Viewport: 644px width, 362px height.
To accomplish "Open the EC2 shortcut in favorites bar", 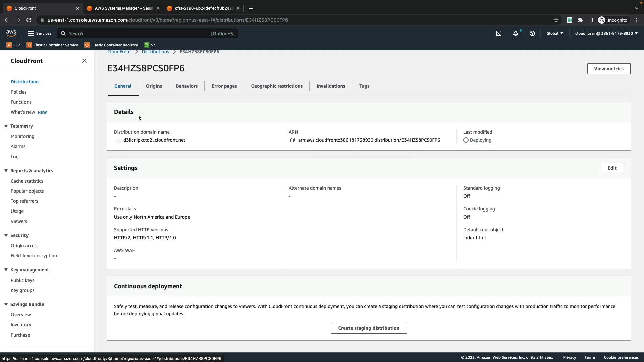I will pyautogui.click(x=13, y=45).
